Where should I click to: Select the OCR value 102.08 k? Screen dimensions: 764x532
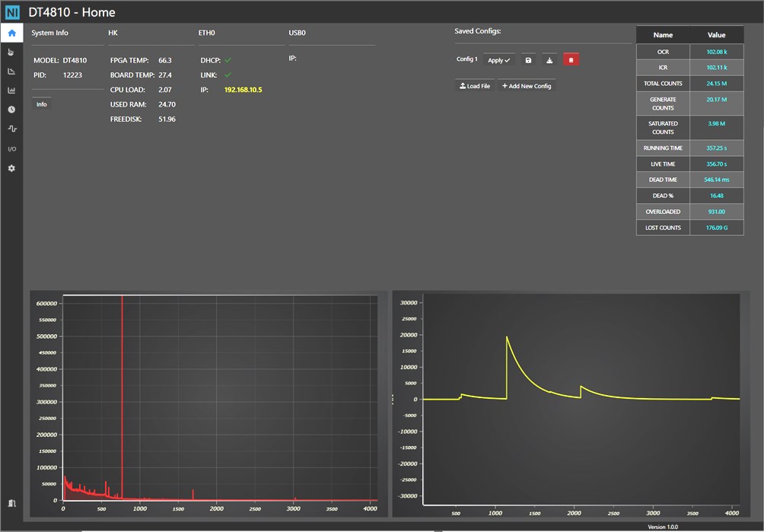click(717, 52)
